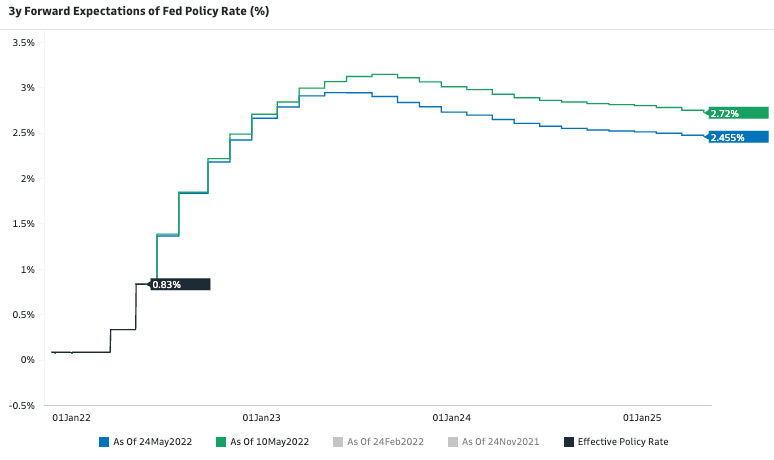
Task: Click the chart title text
Action: [x=138, y=12]
